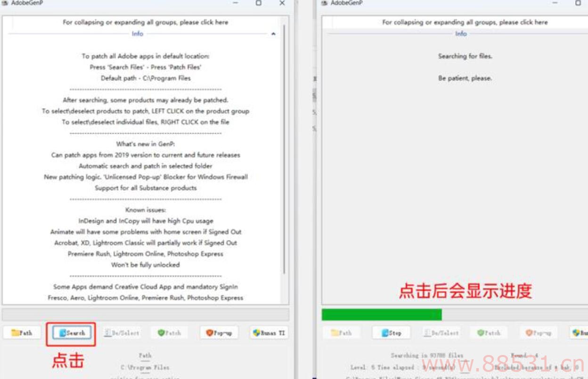588x379 pixels.
Task: Click 'Premiere Rush, Lightroom Online, Photoshop Express' line
Action: point(146,254)
